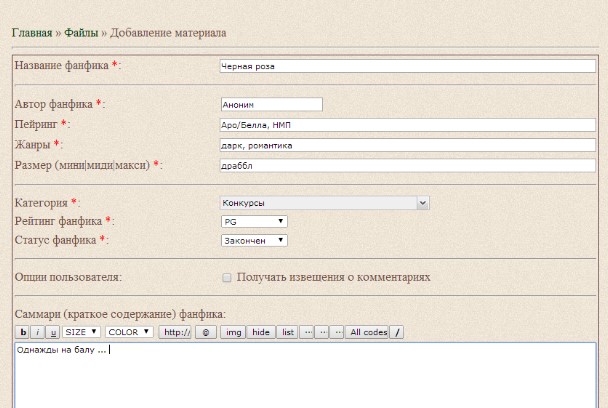Insert email with @ button
This screenshot has height=408, width=608.
tap(206, 332)
